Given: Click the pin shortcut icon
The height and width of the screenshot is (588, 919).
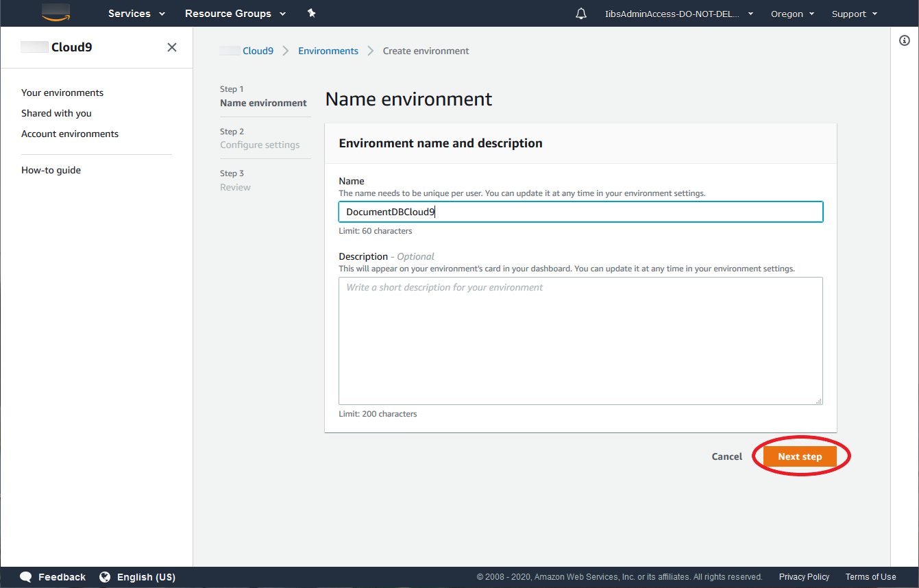Looking at the screenshot, I should pyautogui.click(x=312, y=13).
